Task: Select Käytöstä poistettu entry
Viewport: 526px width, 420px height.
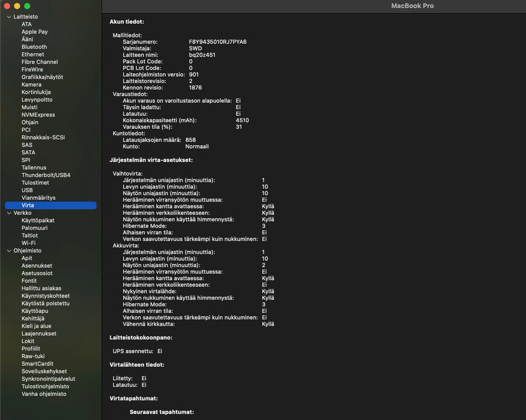Action: click(45, 304)
